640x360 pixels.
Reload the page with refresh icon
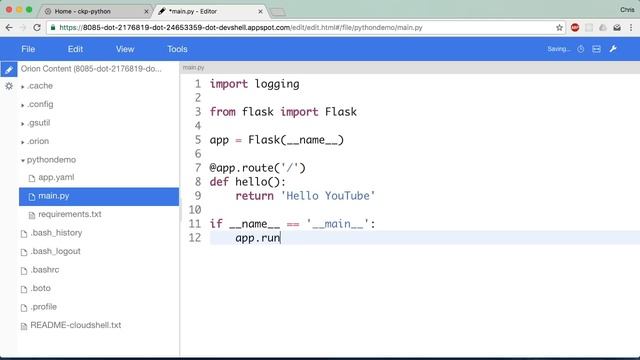pos(37,28)
